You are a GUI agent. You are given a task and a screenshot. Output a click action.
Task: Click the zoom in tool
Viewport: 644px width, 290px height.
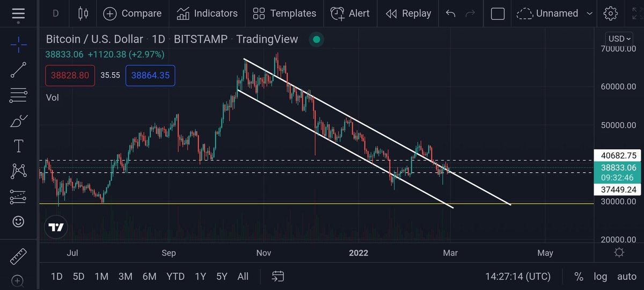pos(18,281)
